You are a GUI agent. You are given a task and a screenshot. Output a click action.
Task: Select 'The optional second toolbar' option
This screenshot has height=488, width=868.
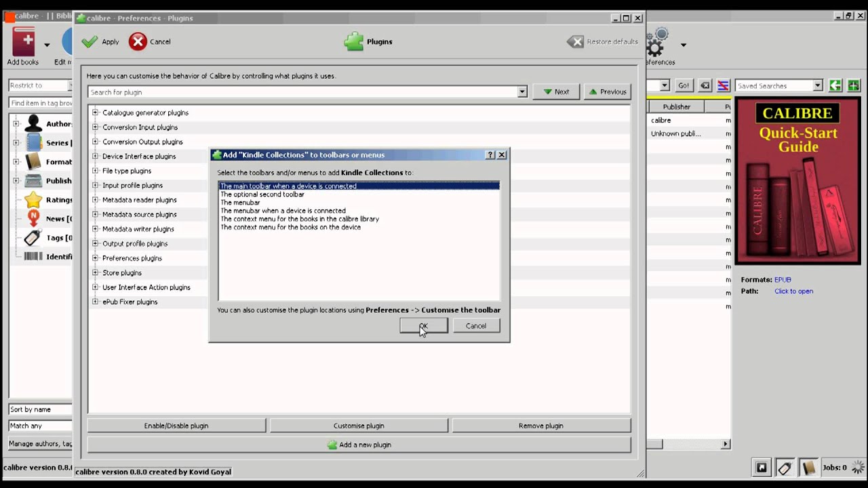click(359, 194)
